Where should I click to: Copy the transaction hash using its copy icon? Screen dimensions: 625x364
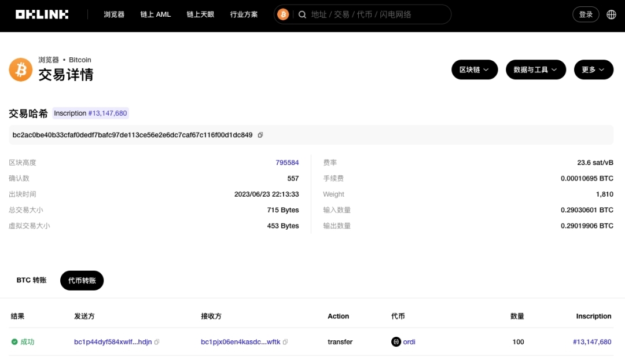260,134
